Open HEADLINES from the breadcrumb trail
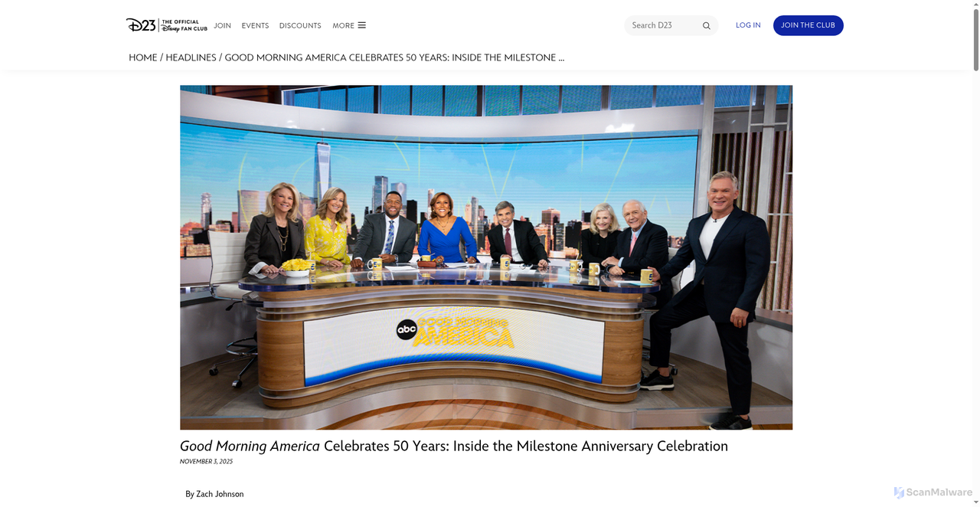Image resolution: width=980 pixels, height=507 pixels. [191, 57]
